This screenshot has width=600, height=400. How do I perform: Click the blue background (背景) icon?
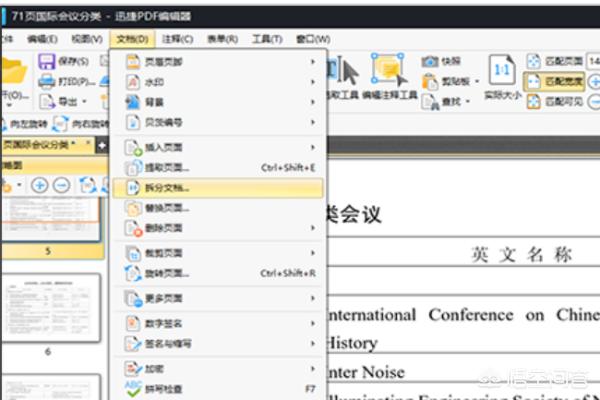tap(133, 102)
